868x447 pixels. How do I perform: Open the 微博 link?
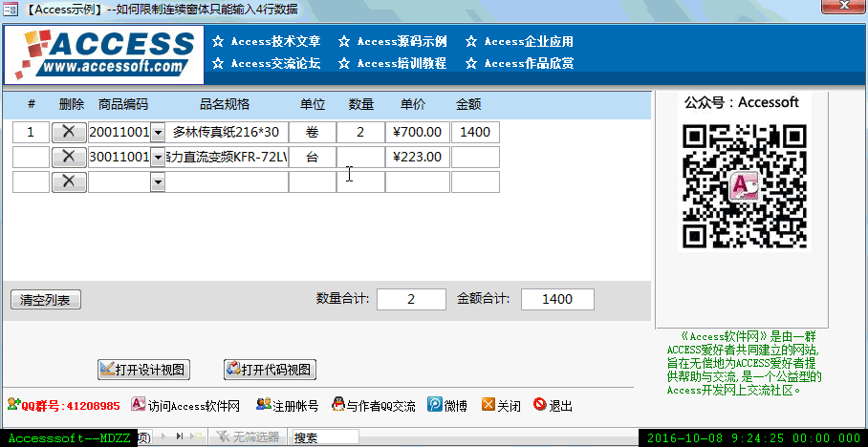pos(447,406)
